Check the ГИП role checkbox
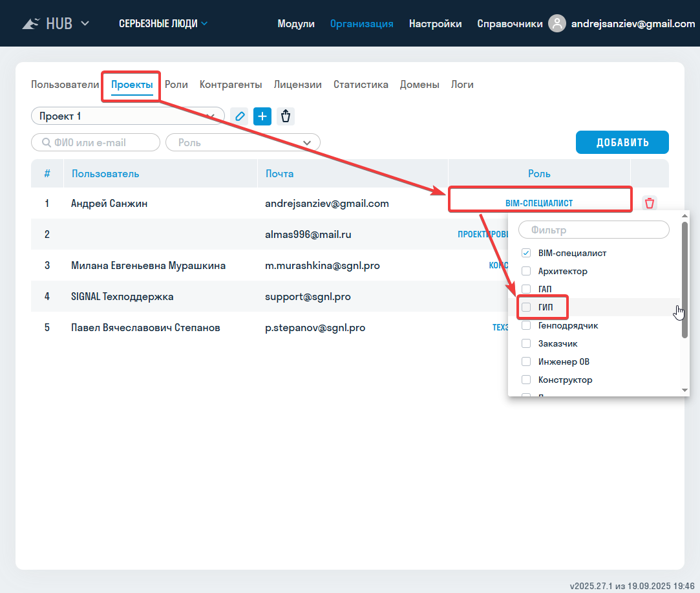 coord(526,307)
